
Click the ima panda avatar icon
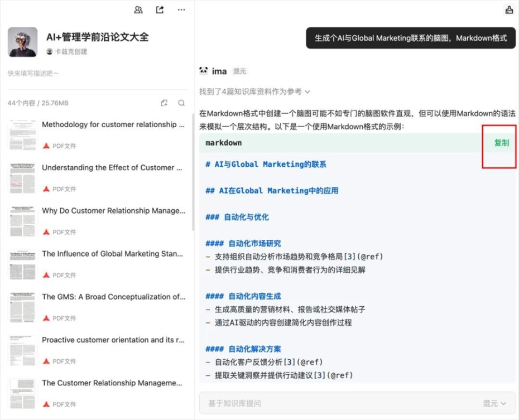(x=203, y=70)
